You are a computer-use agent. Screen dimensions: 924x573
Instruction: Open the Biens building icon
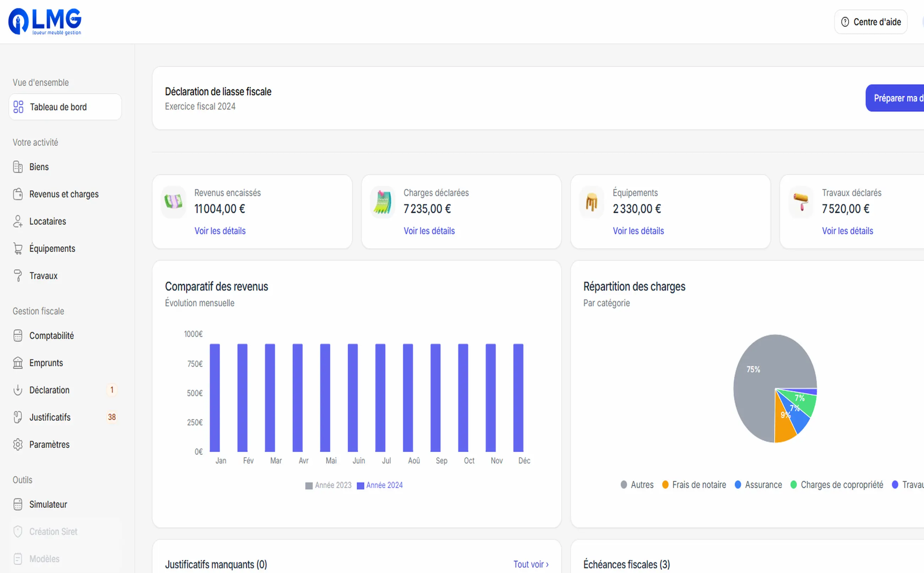[18, 167]
